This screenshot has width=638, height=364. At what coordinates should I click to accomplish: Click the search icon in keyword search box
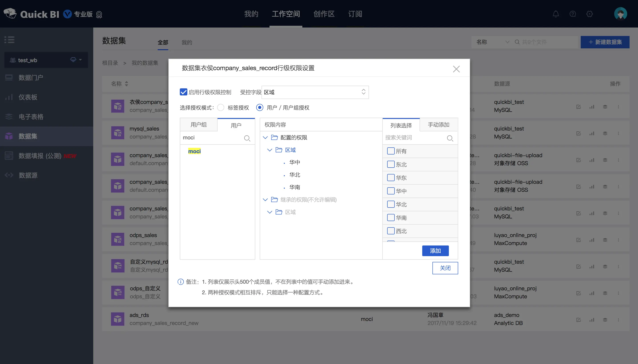450,138
